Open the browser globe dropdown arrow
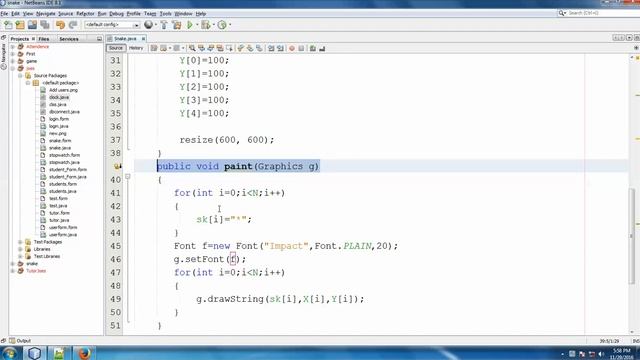Image resolution: width=640 pixels, height=360 pixels. tap(156, 25)
